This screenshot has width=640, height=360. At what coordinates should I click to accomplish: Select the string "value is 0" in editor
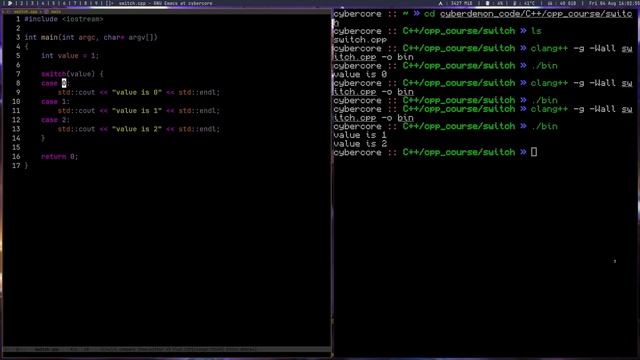[137, 93]
